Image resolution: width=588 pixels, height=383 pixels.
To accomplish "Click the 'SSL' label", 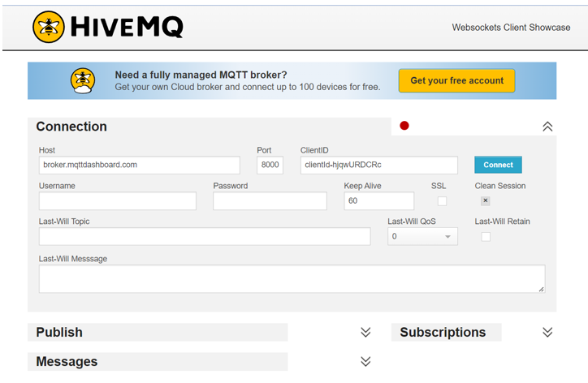I will pos(439,186).
